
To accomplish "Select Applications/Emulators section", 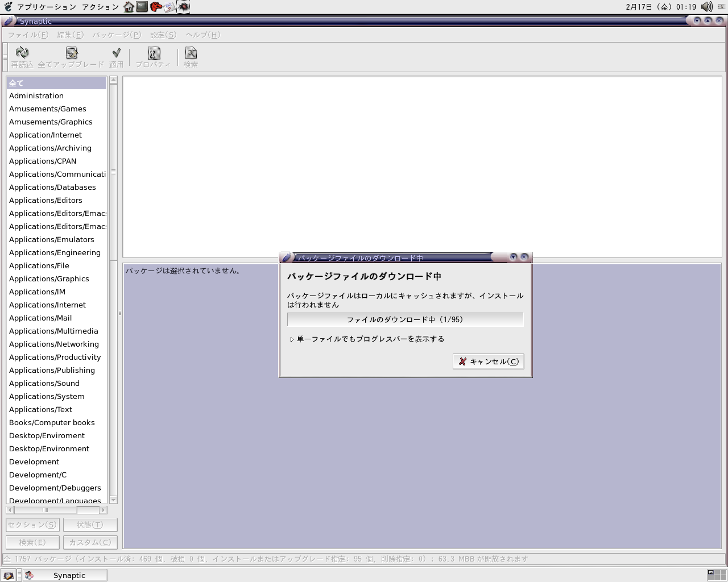I will (56, 240).
